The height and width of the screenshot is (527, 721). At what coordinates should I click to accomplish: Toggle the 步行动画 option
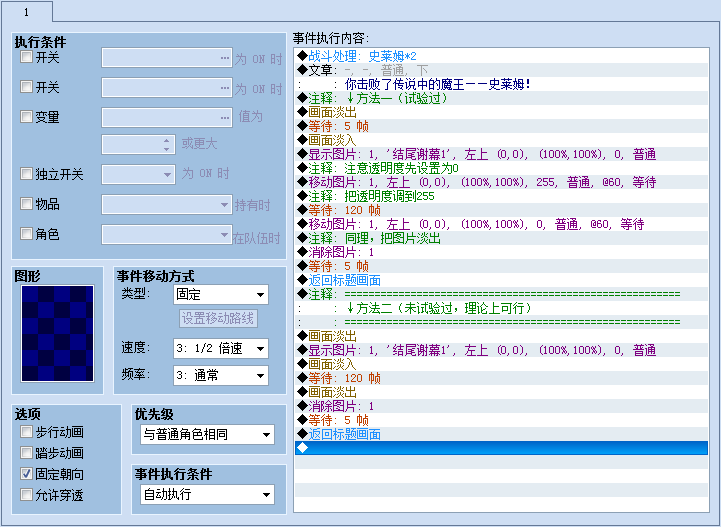26,431
